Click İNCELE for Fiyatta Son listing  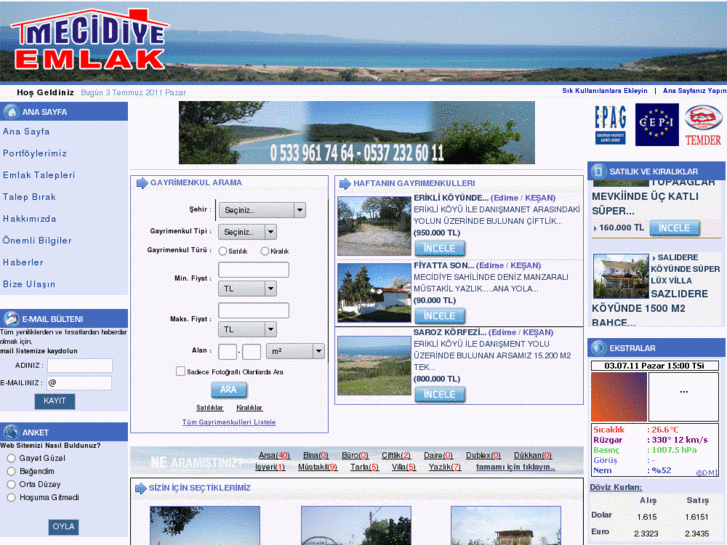click(x=440, y=316)
